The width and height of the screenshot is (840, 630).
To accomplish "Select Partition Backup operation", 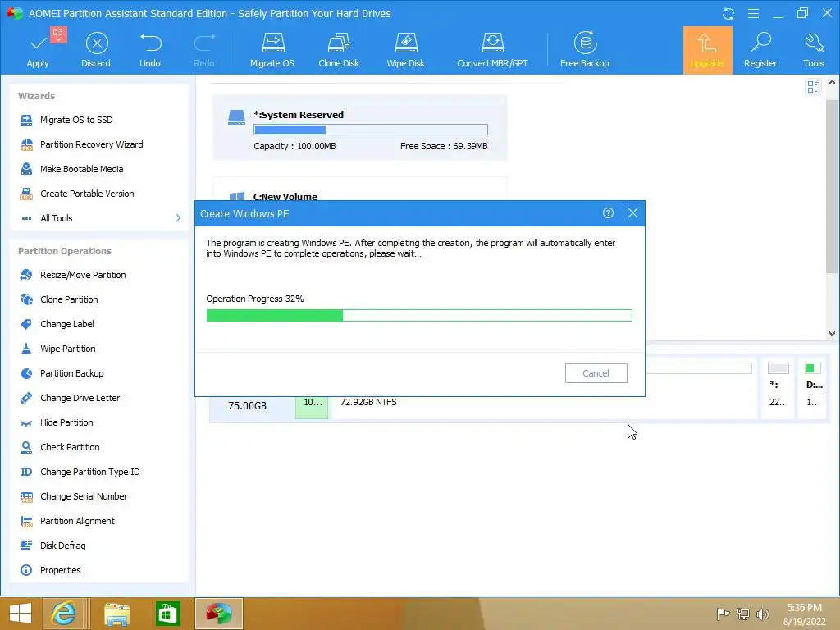I will click(x=72, y=373).
